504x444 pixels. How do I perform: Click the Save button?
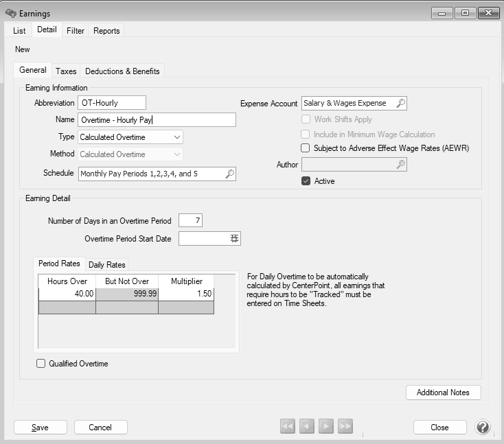click(41, 427)
